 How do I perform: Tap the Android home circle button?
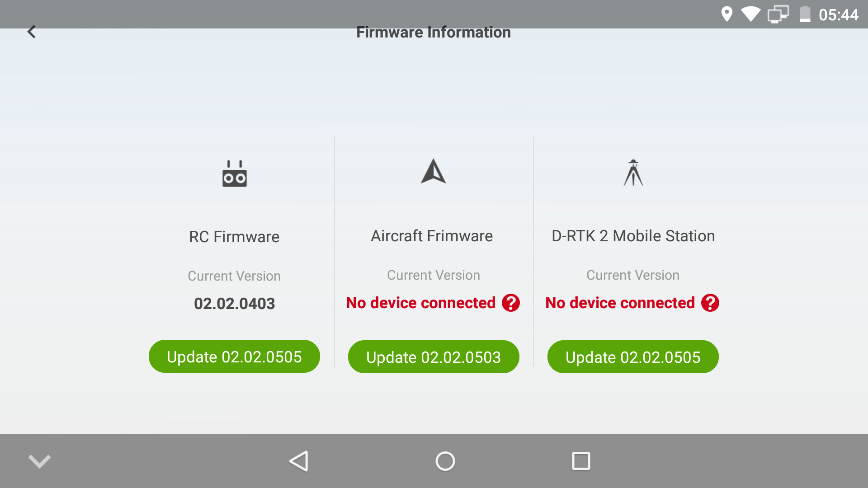point(445,461)
